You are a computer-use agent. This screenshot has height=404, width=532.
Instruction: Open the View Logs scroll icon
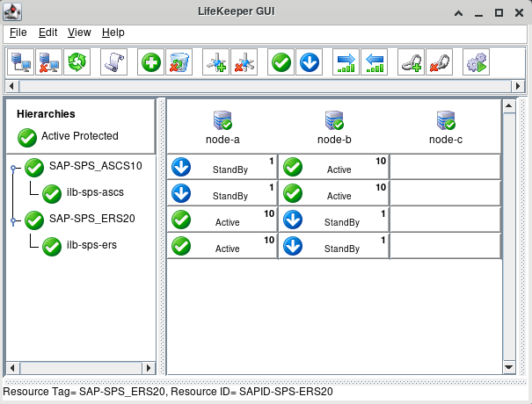tap(113, 62)
